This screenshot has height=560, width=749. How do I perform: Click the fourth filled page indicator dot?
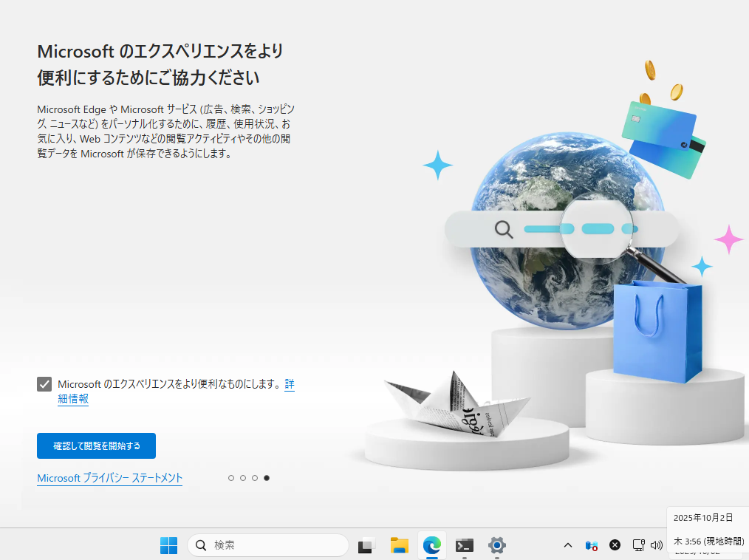point(267,478)
